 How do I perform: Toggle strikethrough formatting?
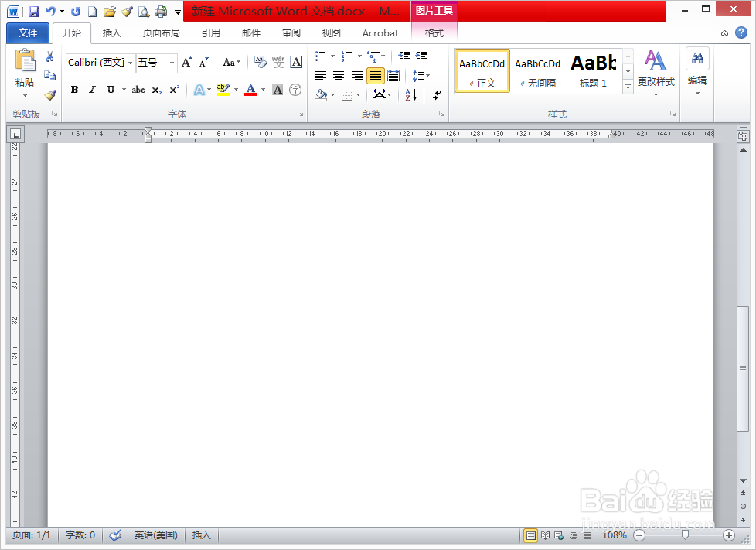[x=138, y=90]
